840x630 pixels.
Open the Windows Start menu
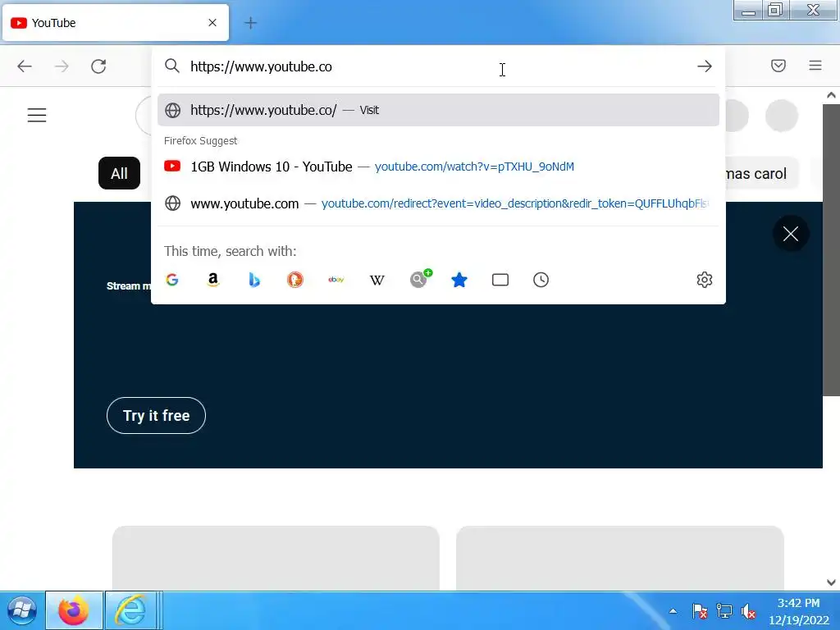pyautogui.click(x=22, y=610)
